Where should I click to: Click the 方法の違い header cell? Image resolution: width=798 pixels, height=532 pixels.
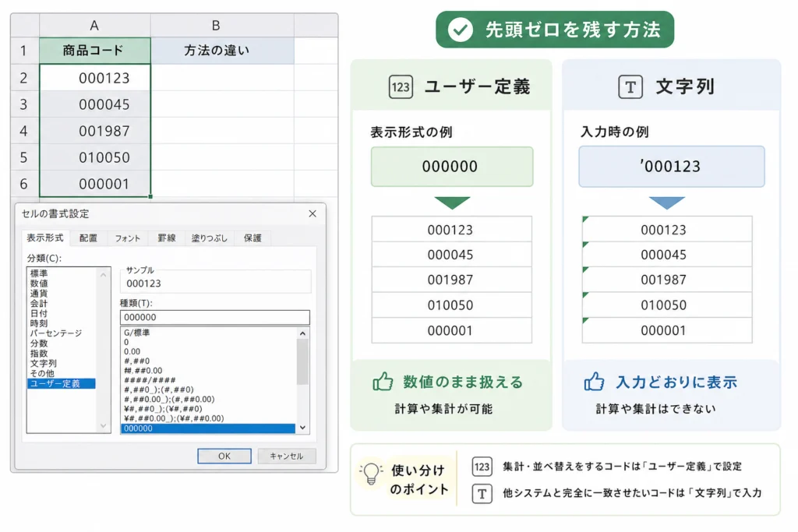[x=222, y=51]
